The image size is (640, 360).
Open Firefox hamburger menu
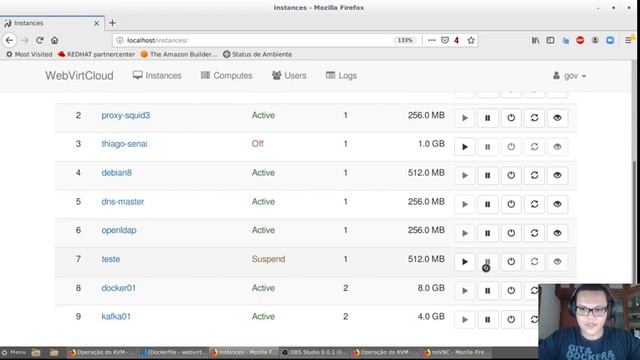pos(628,40)
